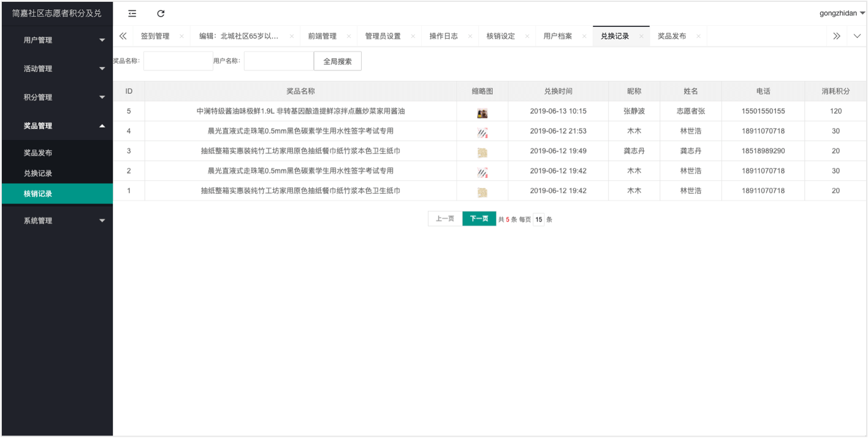The image size is (868, 438).
Task: Open soy sauce thumbnail in row 5
Action: pyautogui.click(x=482, y=113)
